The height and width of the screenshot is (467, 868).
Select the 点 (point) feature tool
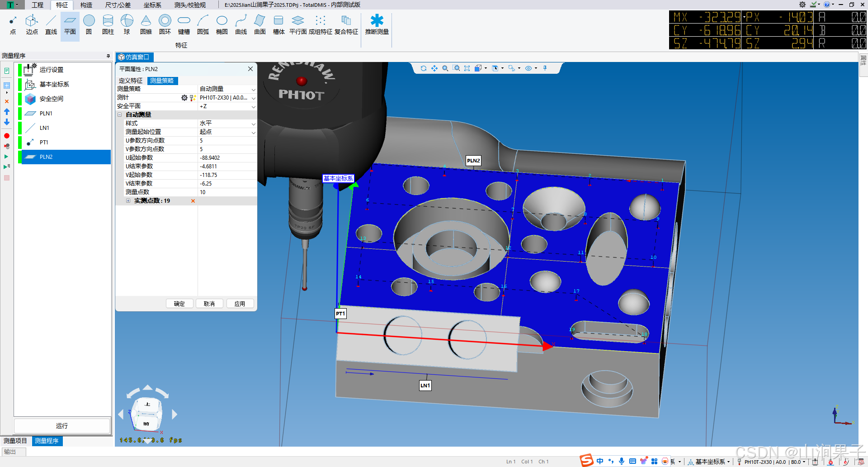point(13,25)
